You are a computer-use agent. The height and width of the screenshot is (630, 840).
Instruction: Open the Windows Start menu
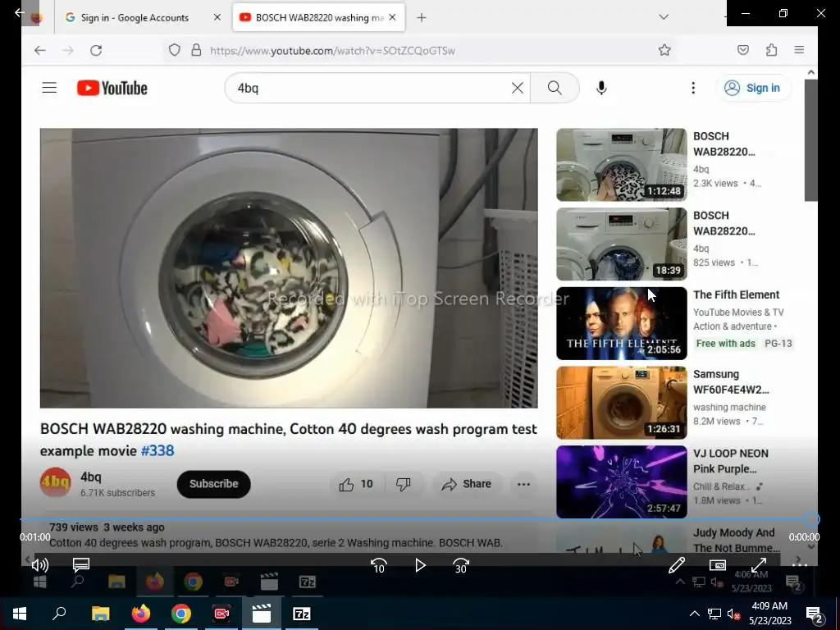click(20, 614)
